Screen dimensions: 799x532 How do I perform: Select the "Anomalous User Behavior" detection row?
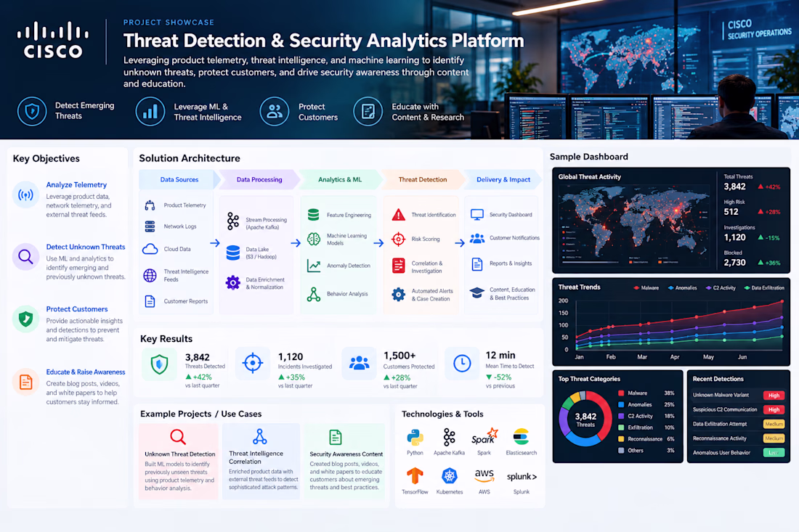[x=739, y=453]
